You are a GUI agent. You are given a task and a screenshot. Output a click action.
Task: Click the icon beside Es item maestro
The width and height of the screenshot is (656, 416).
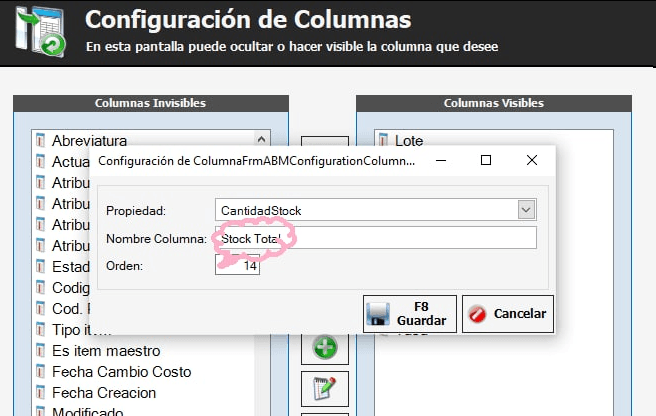[40, 351]
